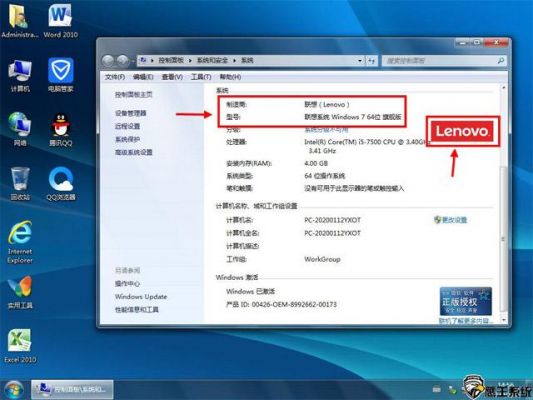533x400 pixels.
Task: Open 高级系统设置 sidebar link
Action: click(x=134, y=152)
